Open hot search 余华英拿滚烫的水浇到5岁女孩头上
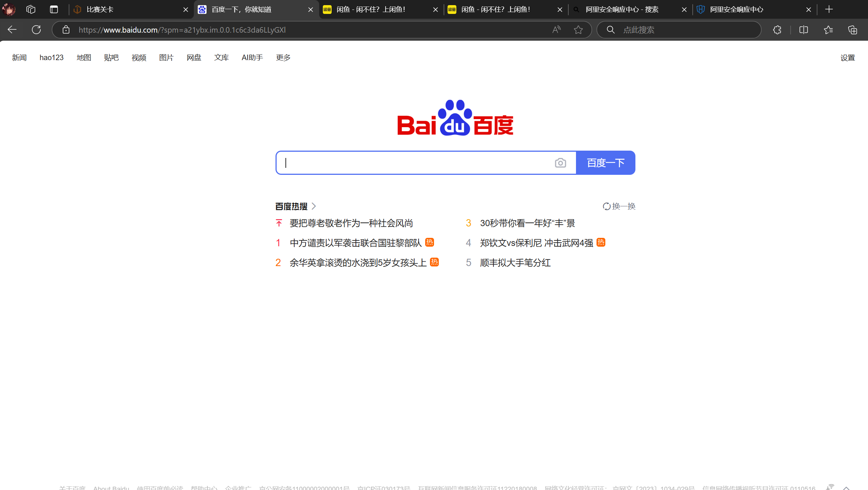This screenshot has height=490, width=868. point(358,263)
